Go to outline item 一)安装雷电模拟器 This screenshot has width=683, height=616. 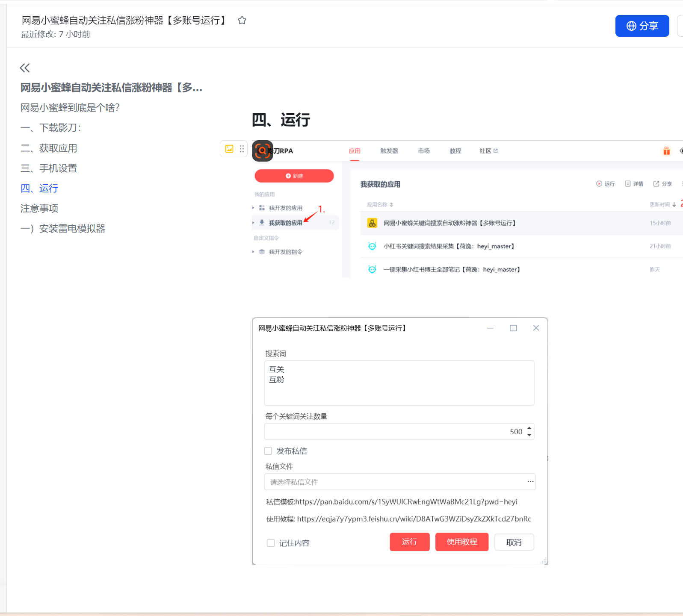(x=63, y=229)
